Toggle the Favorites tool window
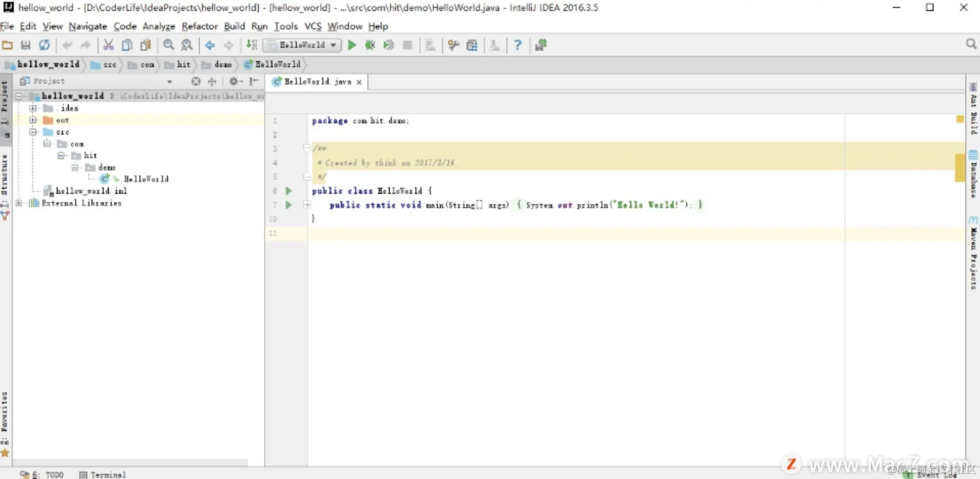 [5, 424]
